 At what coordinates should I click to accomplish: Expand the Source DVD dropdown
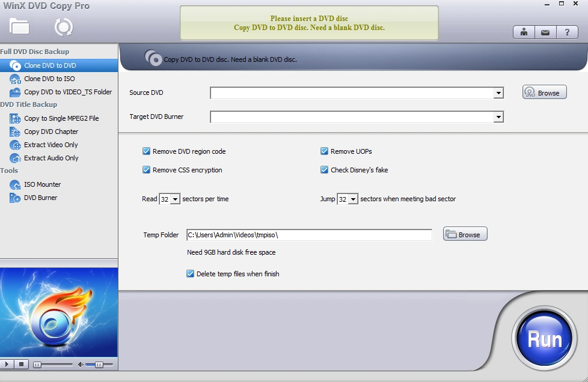pyautogui.click(x=498, y=93)
